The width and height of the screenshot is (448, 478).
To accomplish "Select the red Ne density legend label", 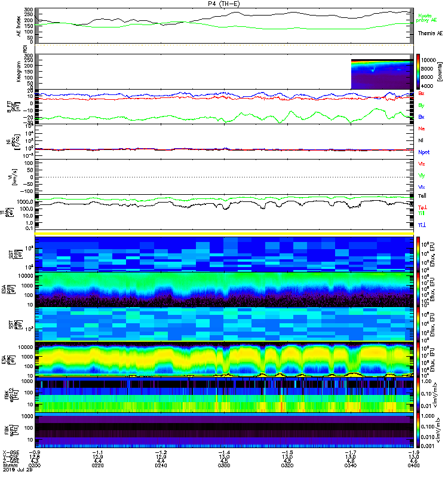I will pos(422,128).
